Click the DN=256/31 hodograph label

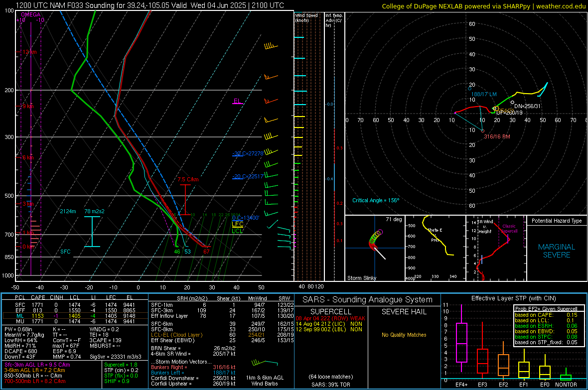point(528,106)
